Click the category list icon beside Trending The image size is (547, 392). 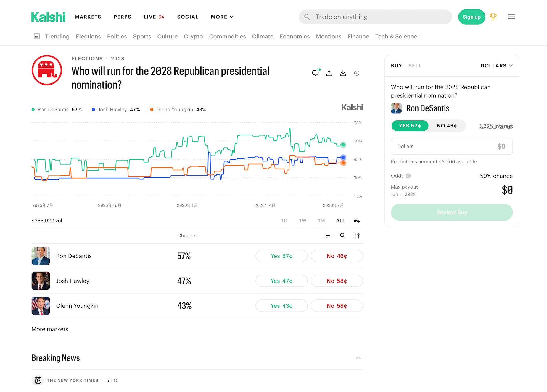click(37, 36)
